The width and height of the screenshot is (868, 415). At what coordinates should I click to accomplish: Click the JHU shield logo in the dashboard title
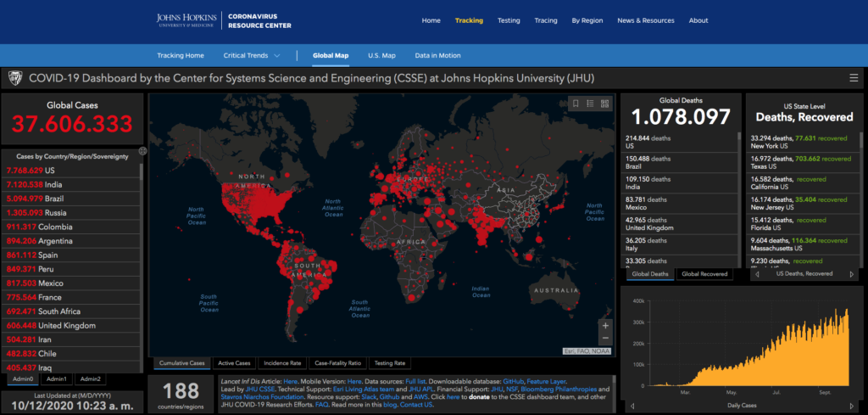[15, 79]
